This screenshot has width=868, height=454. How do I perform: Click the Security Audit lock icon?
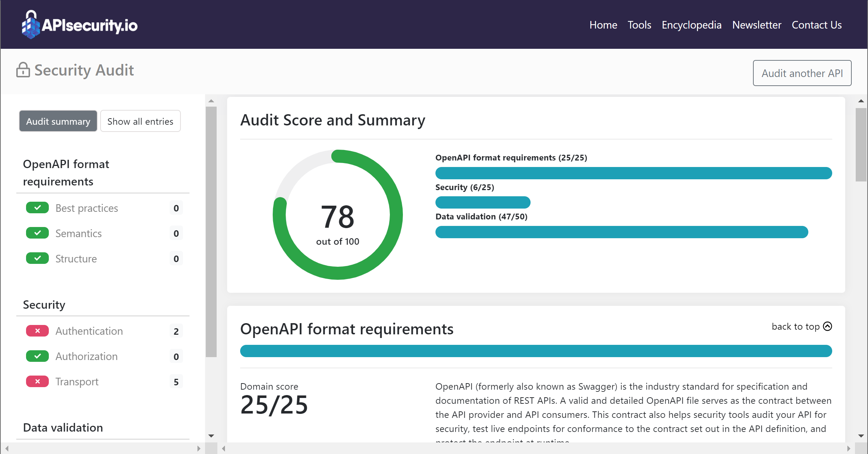pos(23,70)
